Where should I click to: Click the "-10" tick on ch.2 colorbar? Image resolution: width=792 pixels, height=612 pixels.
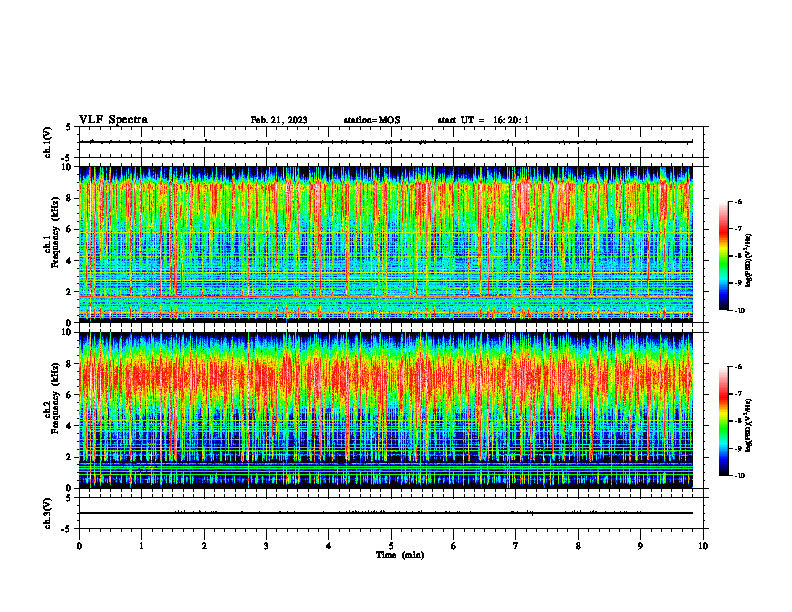click(x=740, y=476)
